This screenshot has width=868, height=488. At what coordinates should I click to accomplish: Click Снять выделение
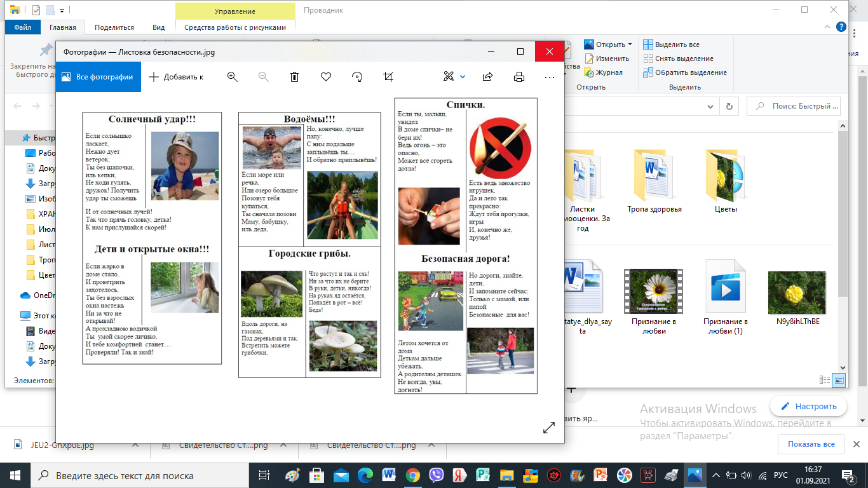(x=678, y=58)
